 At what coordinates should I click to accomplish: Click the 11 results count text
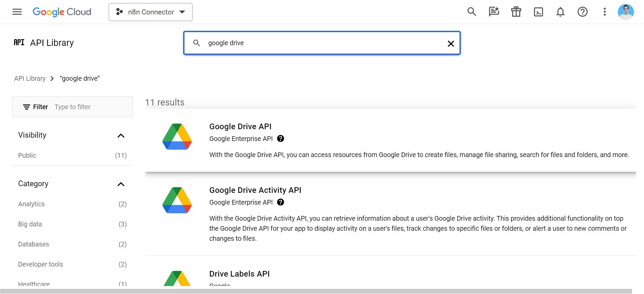click(165, 102)
